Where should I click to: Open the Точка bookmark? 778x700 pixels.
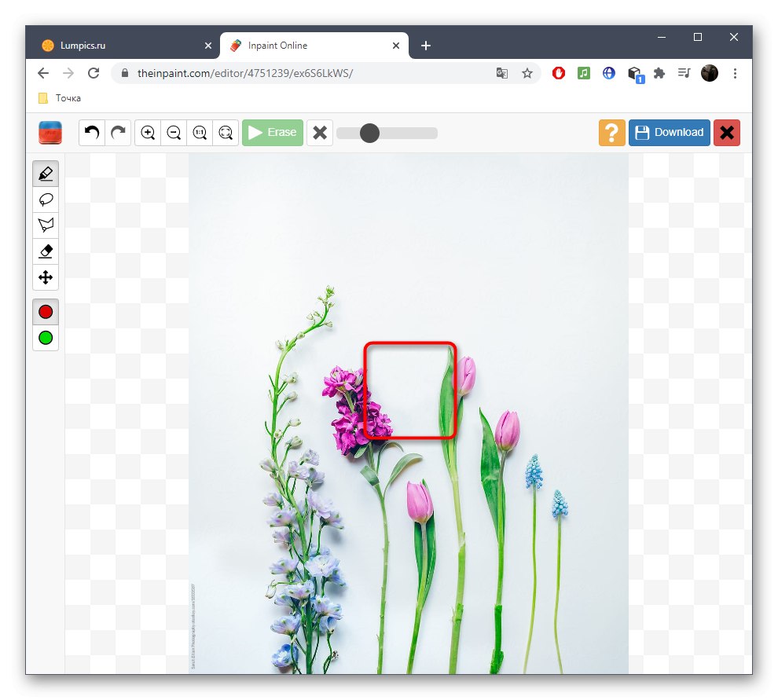59,97
